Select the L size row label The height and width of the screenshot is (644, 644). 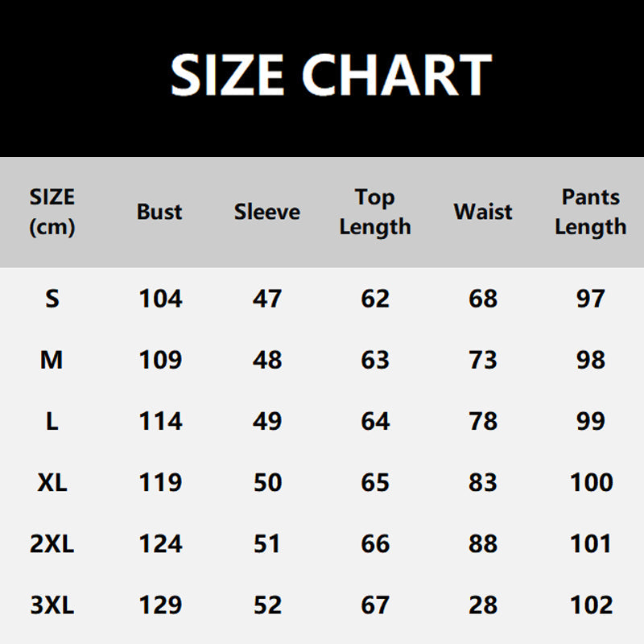52,421
